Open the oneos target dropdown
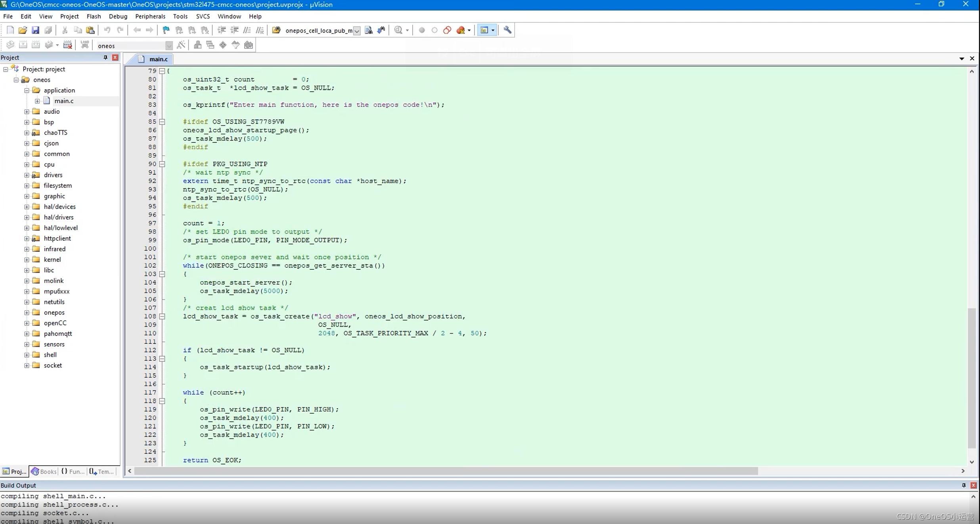 pyautogui.click(x=169, y=46)
